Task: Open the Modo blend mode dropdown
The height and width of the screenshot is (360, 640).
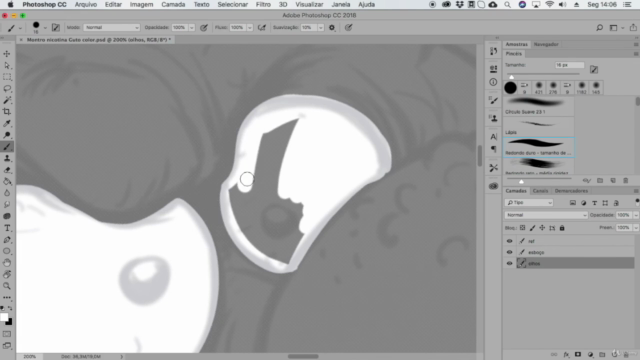Action: pos(111,27)
